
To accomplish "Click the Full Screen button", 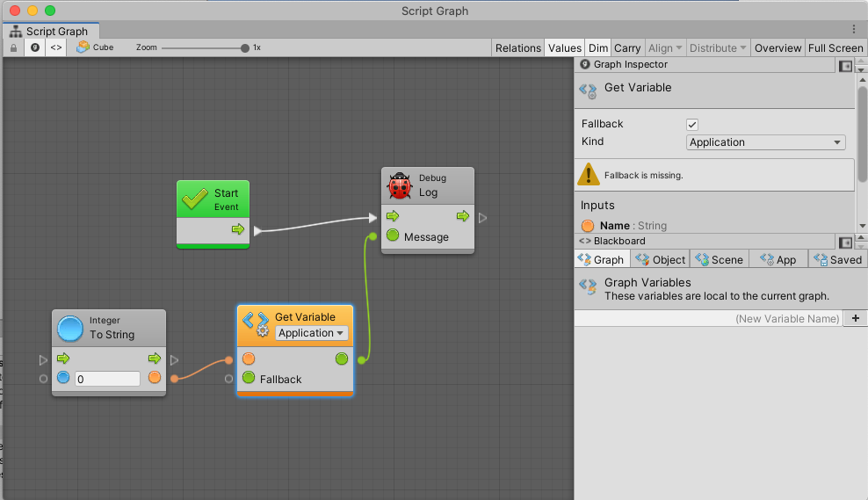I will point(835,47).
